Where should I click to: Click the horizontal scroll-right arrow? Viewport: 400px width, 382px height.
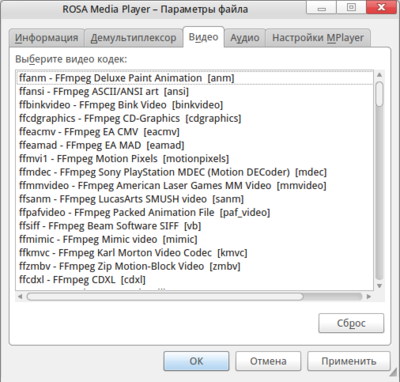click(369, 296)
